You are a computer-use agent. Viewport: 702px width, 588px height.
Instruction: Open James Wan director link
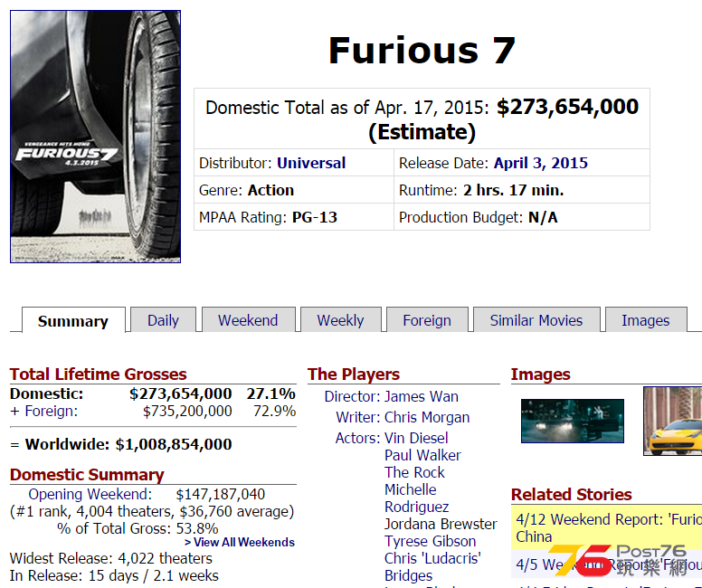[x=421, y=396]
